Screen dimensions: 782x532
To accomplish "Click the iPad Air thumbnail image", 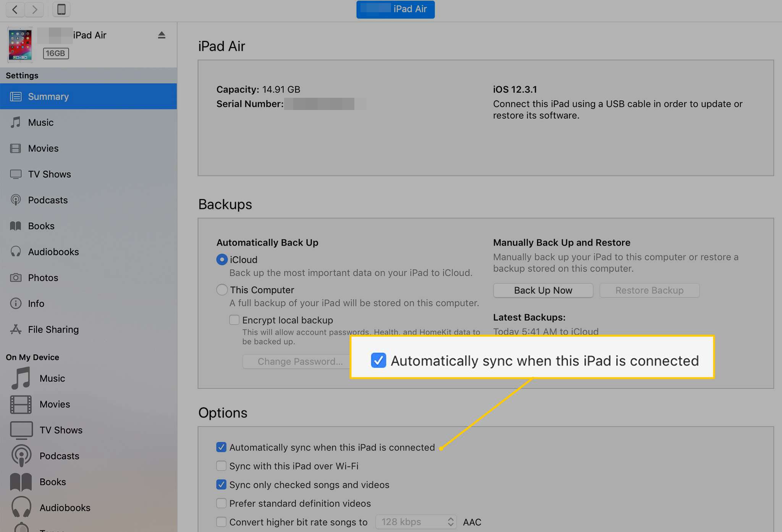I will pos(20,45).
